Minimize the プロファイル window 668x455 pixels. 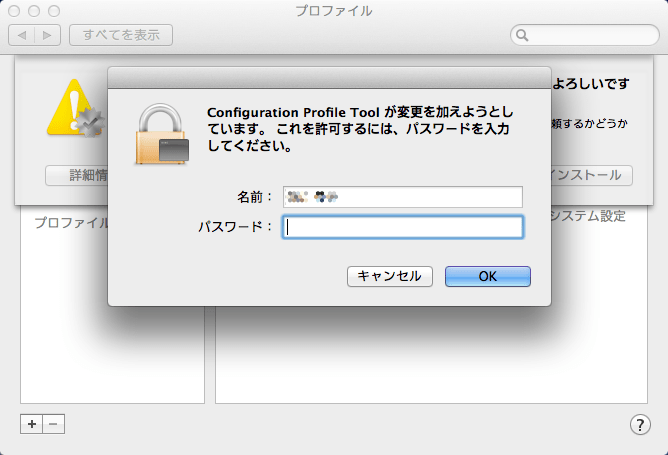(x=34, y=11)
